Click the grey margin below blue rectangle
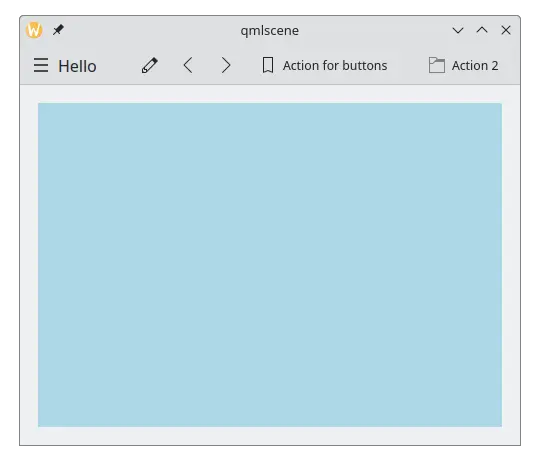Viewport: 540px width, 469px height. point(270,436)
